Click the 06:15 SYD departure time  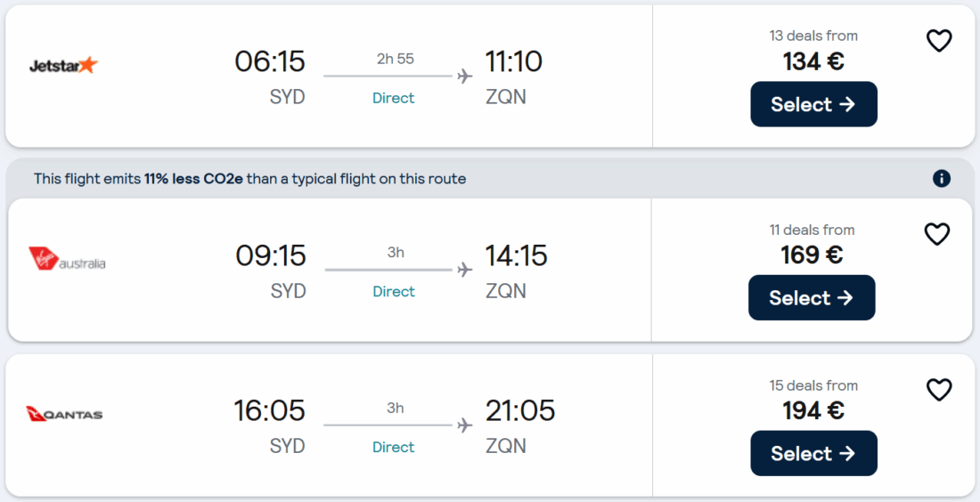(270, 61)
